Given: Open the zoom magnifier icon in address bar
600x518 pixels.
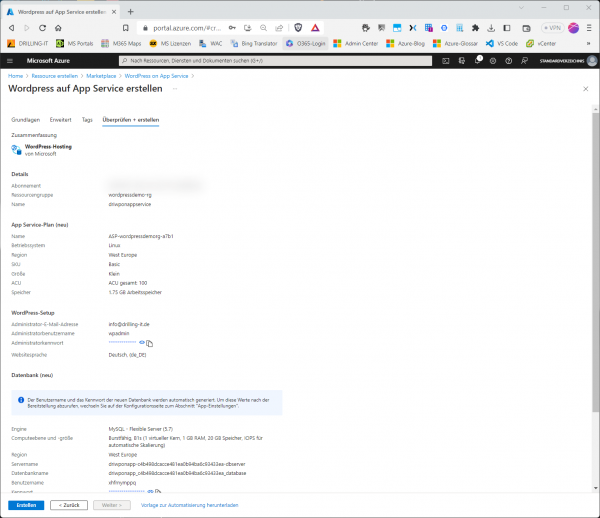Looking at the screenshot, I should pyautogui.click(x=263, y=28).
